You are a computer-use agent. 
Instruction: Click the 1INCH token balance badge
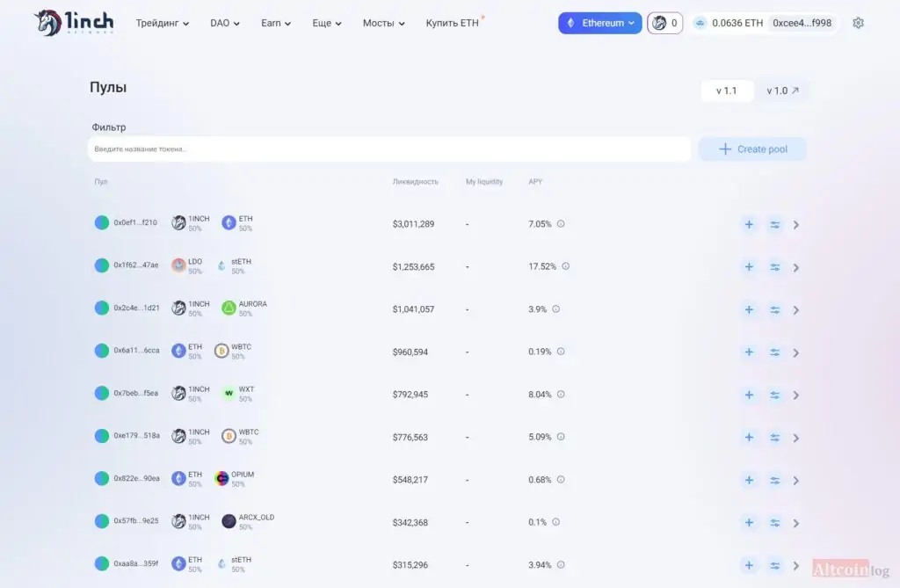(665, 23)
